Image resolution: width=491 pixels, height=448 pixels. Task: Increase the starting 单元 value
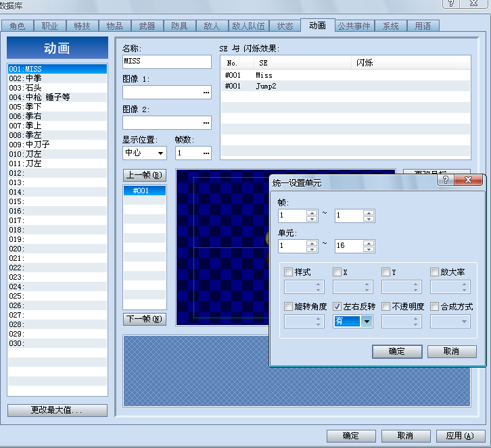[x=312, y=243]
